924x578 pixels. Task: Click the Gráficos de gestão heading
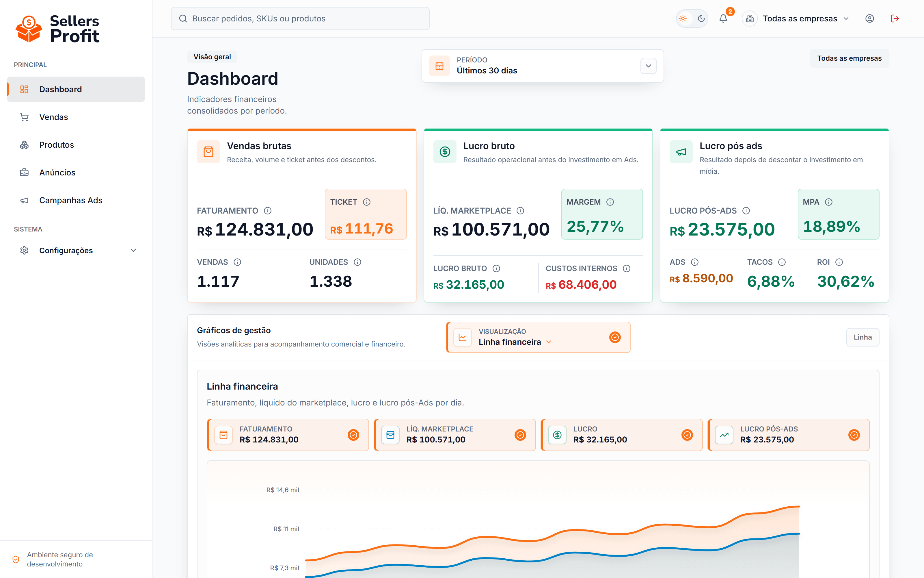[x=234, y=330]
